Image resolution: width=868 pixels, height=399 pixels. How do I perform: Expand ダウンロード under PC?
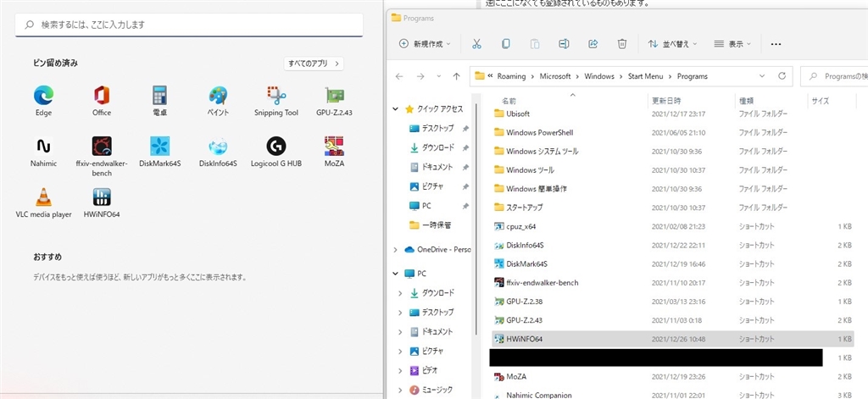click(400, 293)
